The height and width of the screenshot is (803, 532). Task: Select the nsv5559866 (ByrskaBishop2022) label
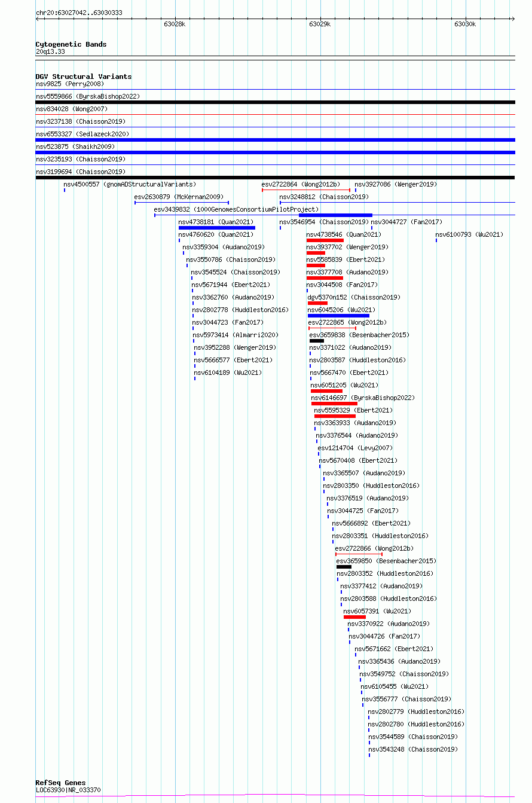88,96
